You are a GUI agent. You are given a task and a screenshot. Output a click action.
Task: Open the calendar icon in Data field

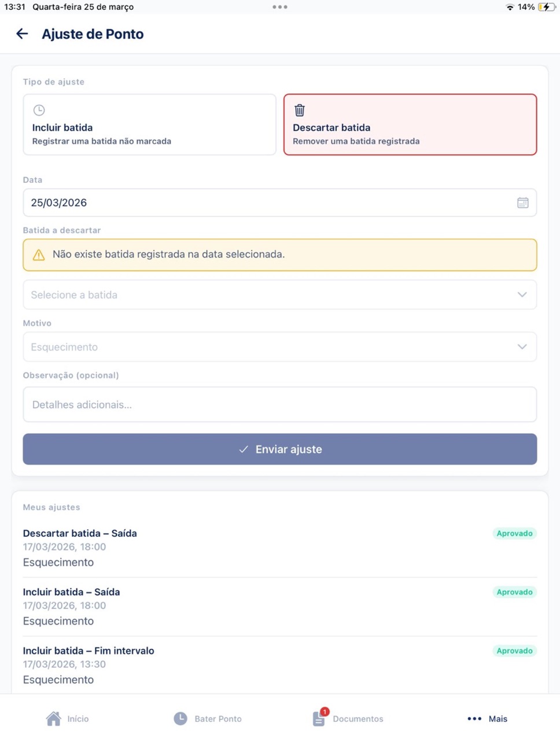(x=522, y=203)
